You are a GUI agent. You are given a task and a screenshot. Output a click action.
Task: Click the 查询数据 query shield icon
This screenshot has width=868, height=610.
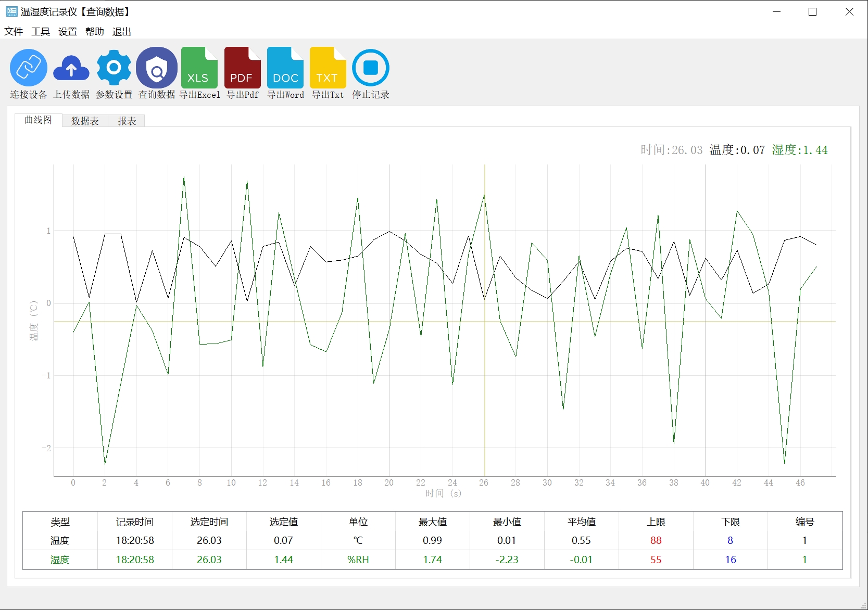pos(157,68)
